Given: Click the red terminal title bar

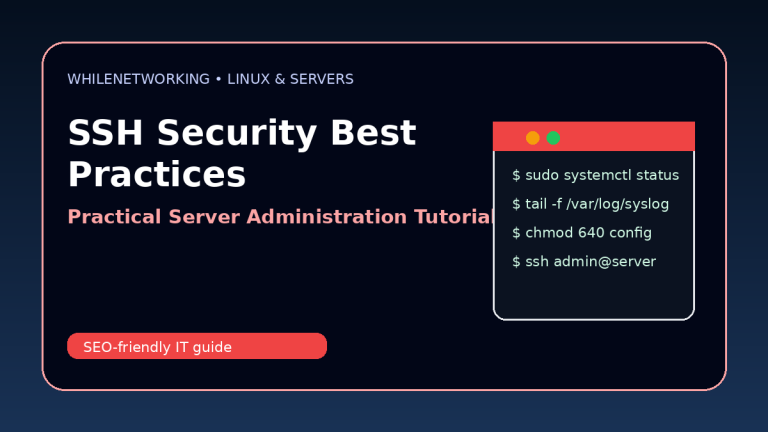Looking at the screenshot, I should coord(594,136).
